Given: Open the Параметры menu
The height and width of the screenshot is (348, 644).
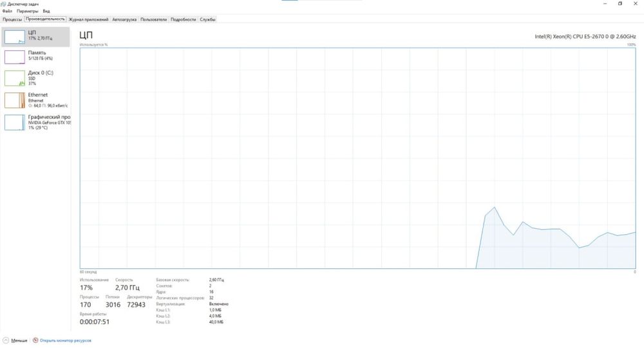Looking at the screenshot, I should click(x=27, y=11).
